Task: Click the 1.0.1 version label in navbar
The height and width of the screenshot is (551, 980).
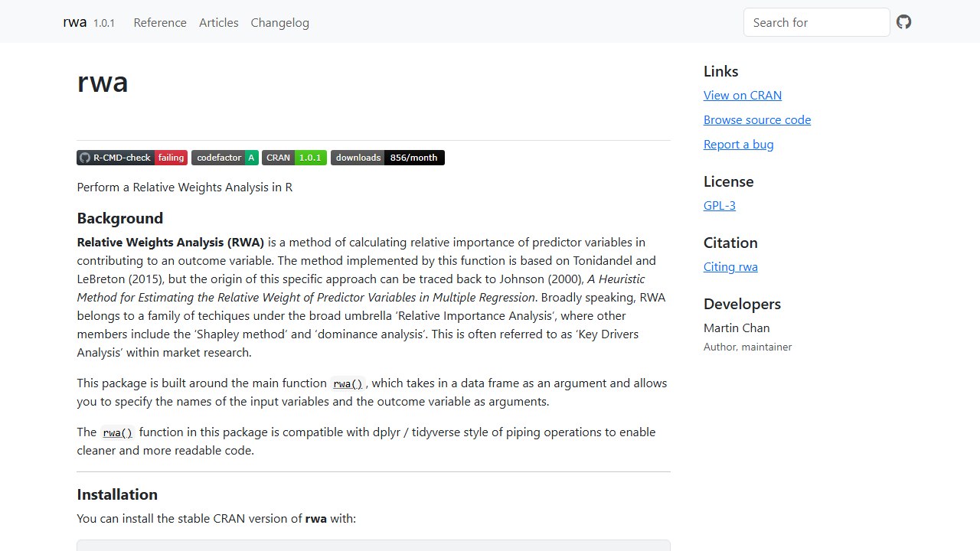Action: point(104,23)
